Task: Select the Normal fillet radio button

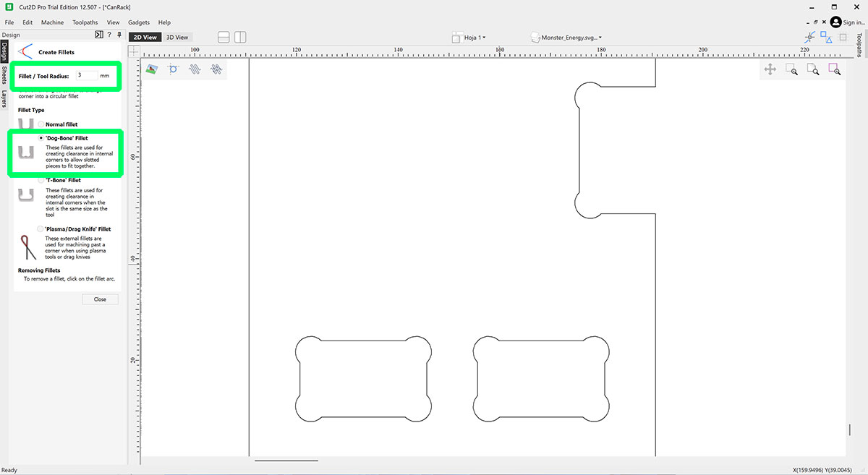Action: coord(41,124)
